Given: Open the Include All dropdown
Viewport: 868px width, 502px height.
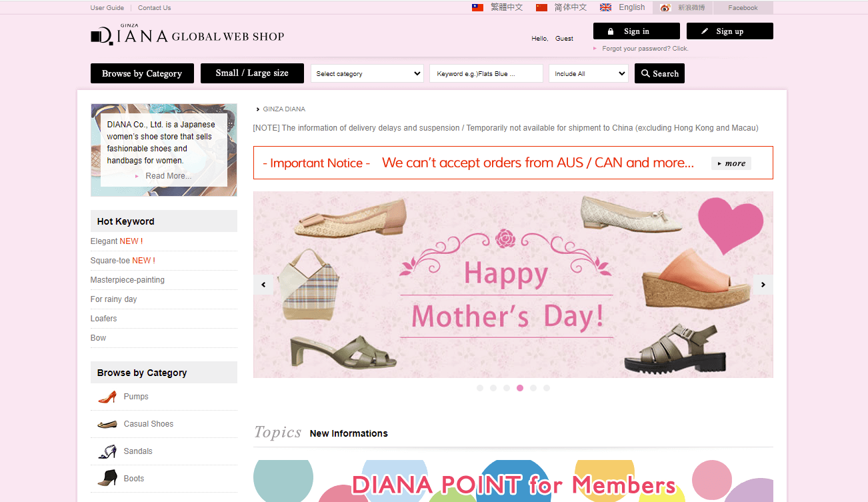Looking at the screenshot, I should [589, 73].
